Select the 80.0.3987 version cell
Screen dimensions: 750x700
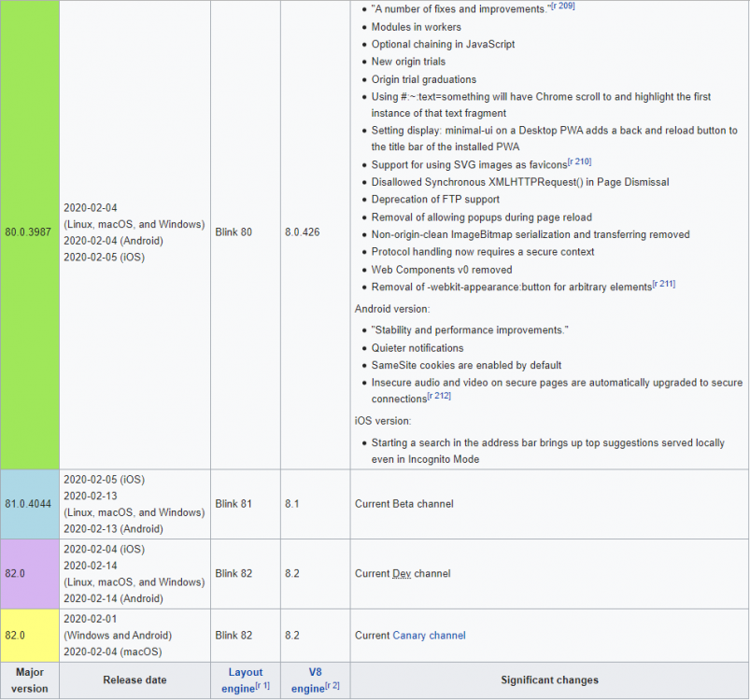(x=29, y=232)
